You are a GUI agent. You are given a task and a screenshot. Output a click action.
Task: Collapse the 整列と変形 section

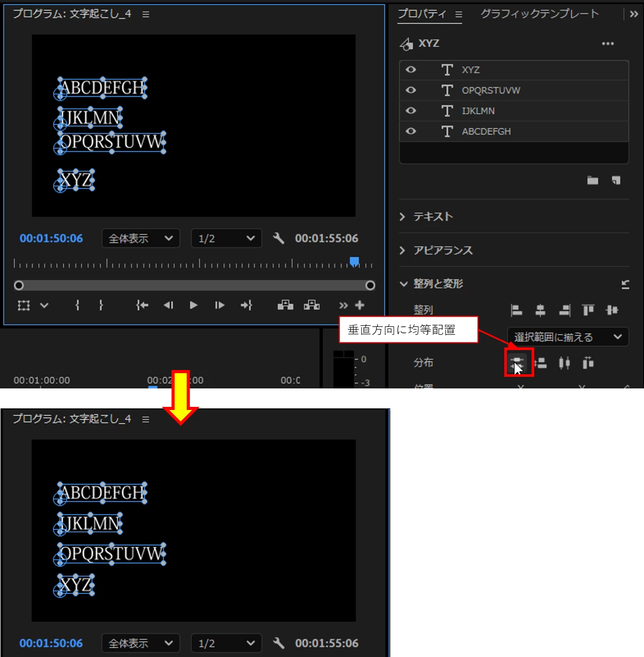(403, 284)
